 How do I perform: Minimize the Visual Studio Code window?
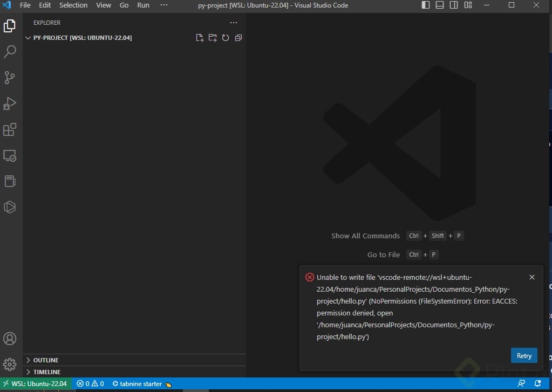coord(487,5)
